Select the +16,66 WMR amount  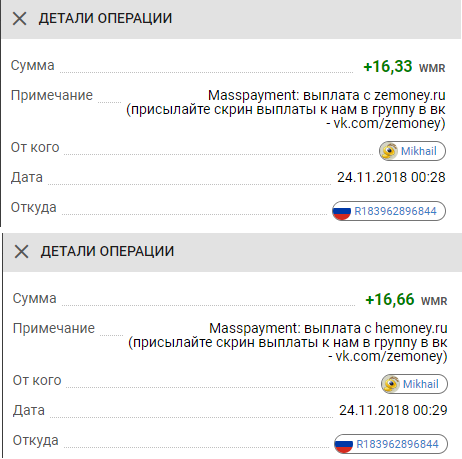tap(406, 299)
